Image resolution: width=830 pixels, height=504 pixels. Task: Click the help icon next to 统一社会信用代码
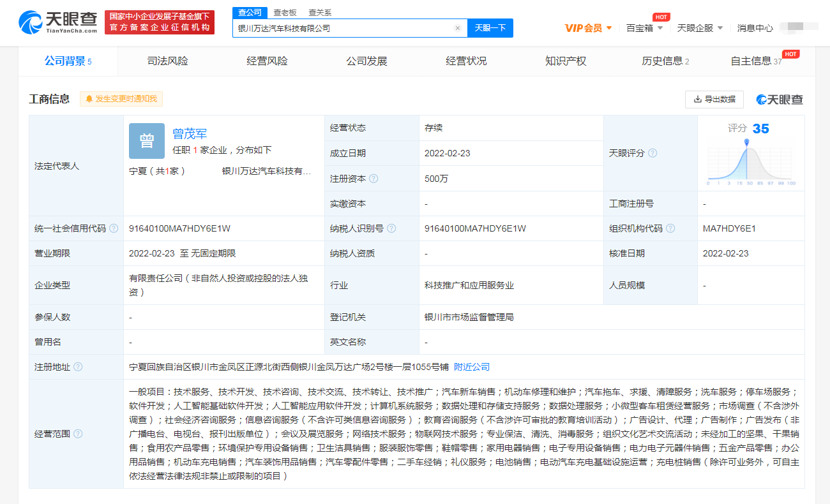tap(115, 228)
